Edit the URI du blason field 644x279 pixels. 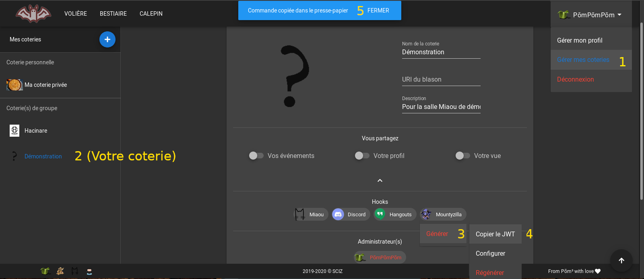click(441, 80)
